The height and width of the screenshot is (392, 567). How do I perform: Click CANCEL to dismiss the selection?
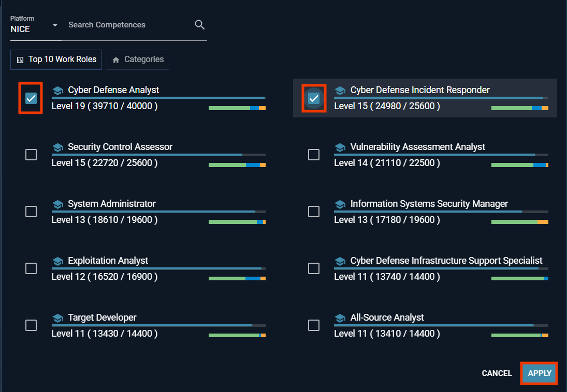tap(497, 373)
